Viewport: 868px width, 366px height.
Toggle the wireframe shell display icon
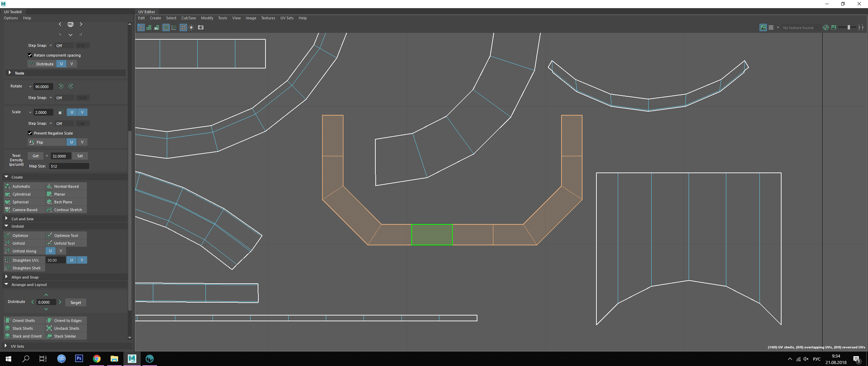(141, 27)
